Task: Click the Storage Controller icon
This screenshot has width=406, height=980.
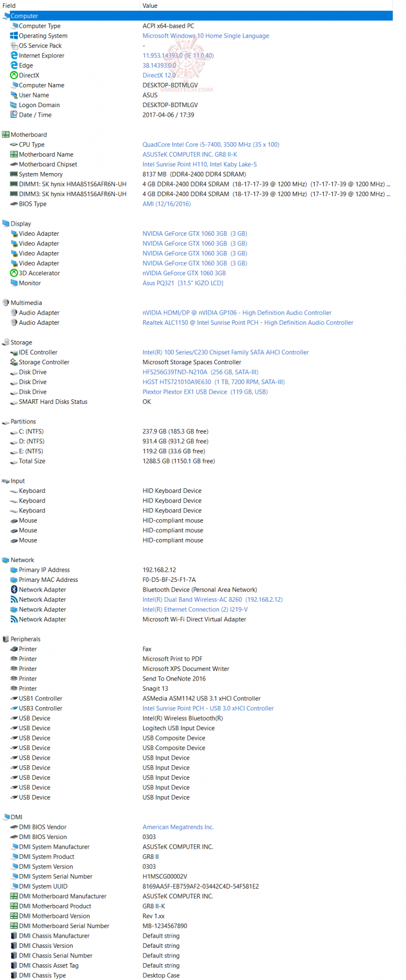Action: [14, 362]
